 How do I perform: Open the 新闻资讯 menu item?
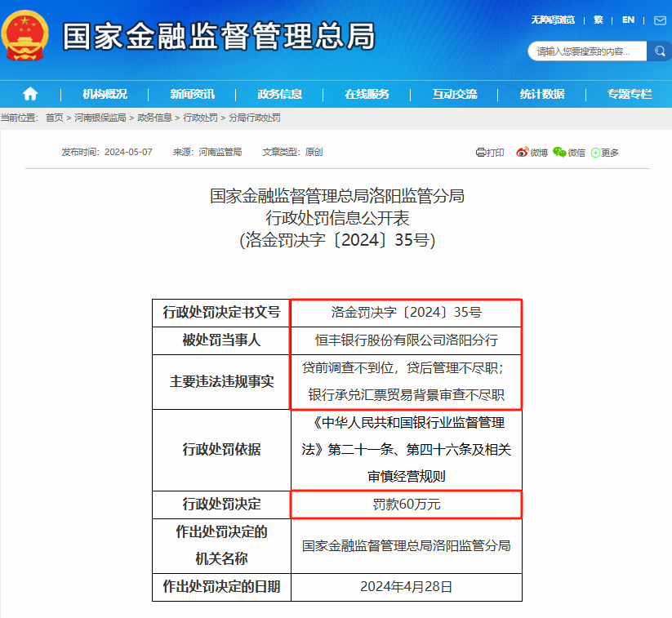click(x=192, y=94)
